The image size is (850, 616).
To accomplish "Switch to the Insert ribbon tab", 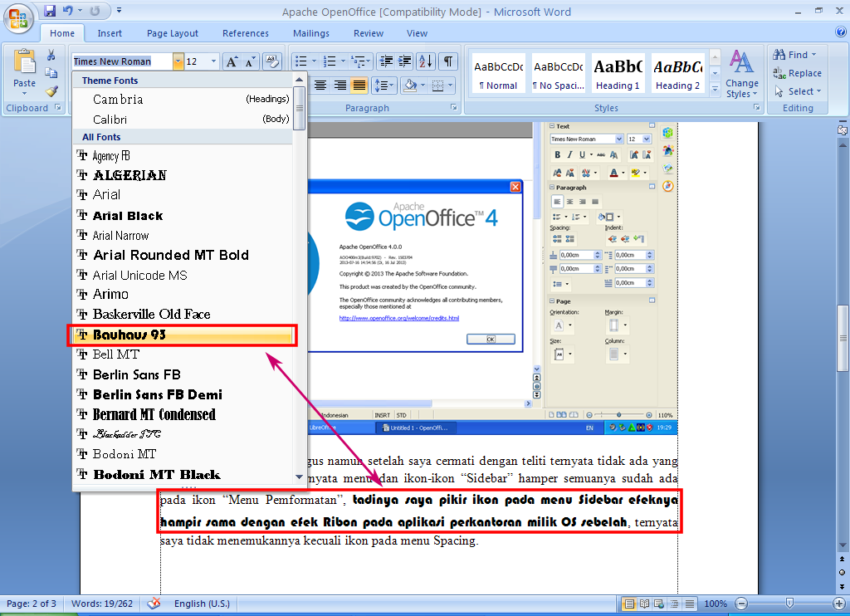I will coord(110,33).
